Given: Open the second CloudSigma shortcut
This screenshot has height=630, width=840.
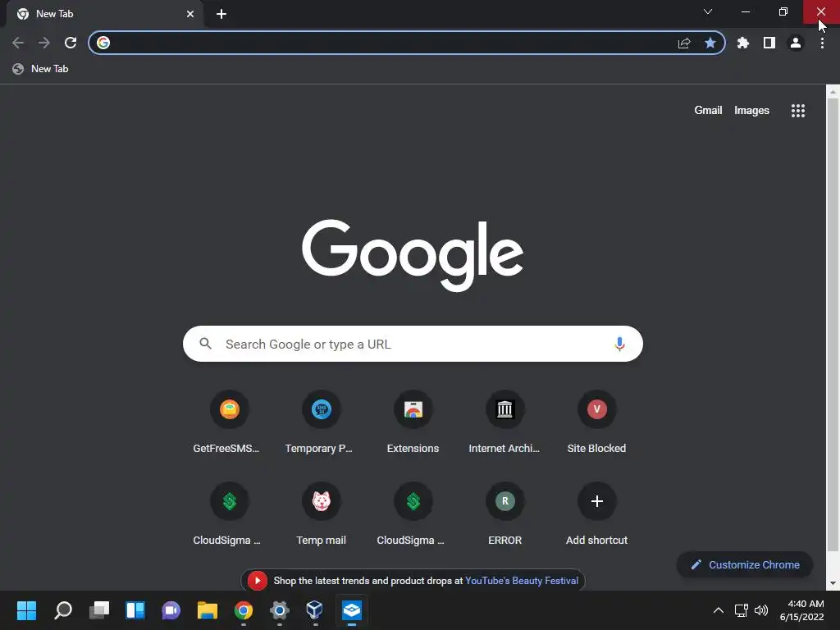Looking at the screenshot, I should click(x=413, y=515).
